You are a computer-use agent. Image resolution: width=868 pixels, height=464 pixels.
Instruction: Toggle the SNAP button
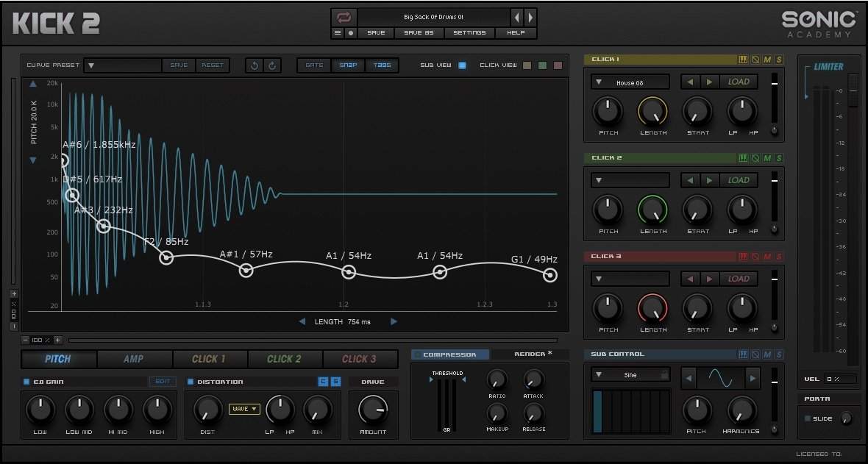coord(348,65)
